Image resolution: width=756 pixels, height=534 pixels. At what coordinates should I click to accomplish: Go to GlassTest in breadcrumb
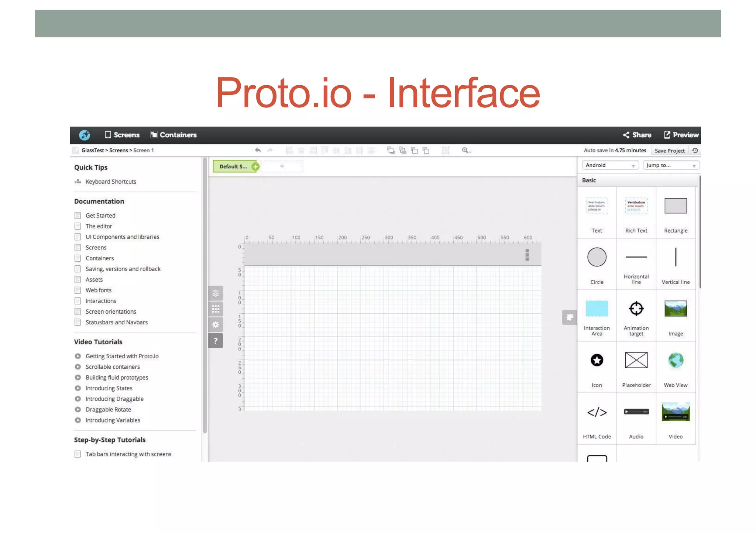tap(93, 150)
